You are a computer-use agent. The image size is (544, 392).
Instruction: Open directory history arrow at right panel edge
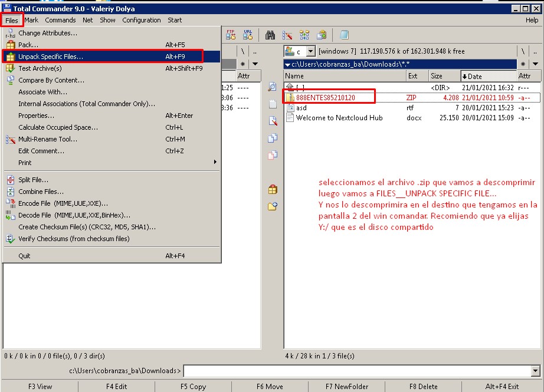coord(535,64)
